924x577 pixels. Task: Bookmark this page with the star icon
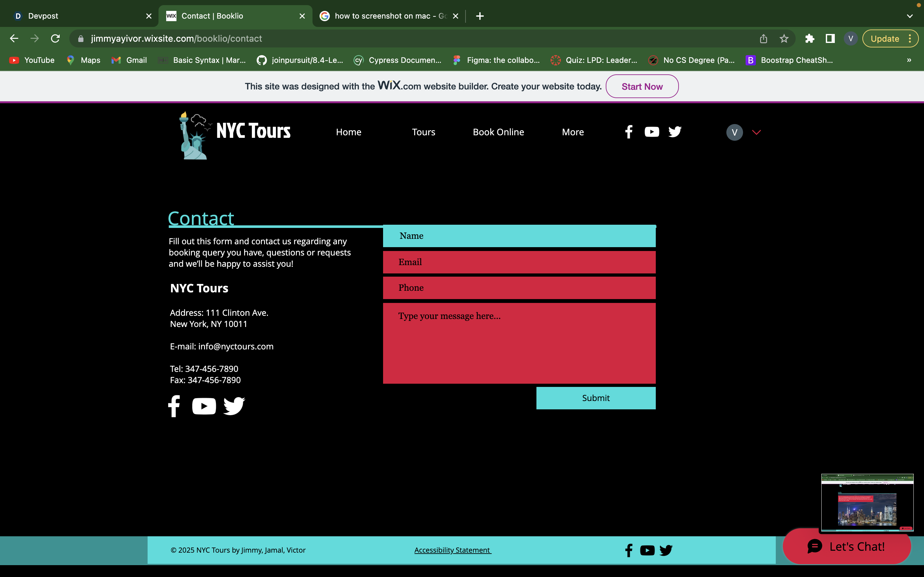(784, 38)
